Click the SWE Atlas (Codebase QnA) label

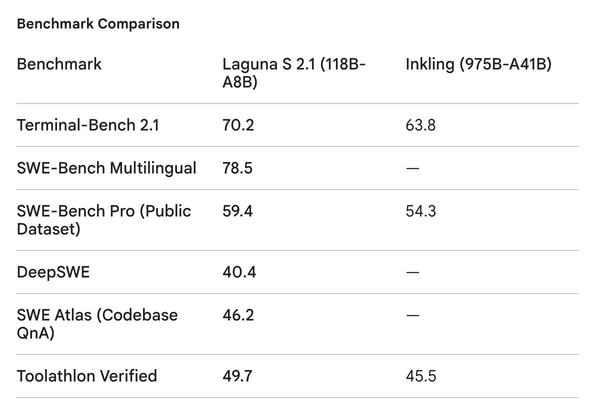97,324
